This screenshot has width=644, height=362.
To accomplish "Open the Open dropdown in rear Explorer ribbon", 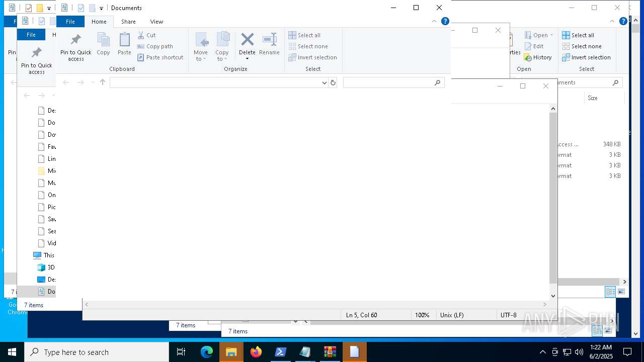I will tap(538, 35).
